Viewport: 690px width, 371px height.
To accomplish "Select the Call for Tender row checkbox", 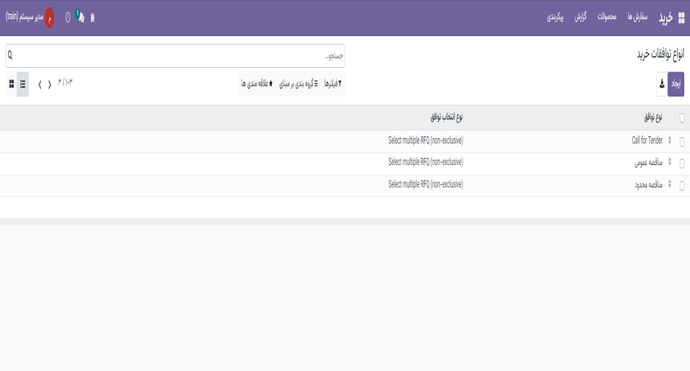I will 682,142.
